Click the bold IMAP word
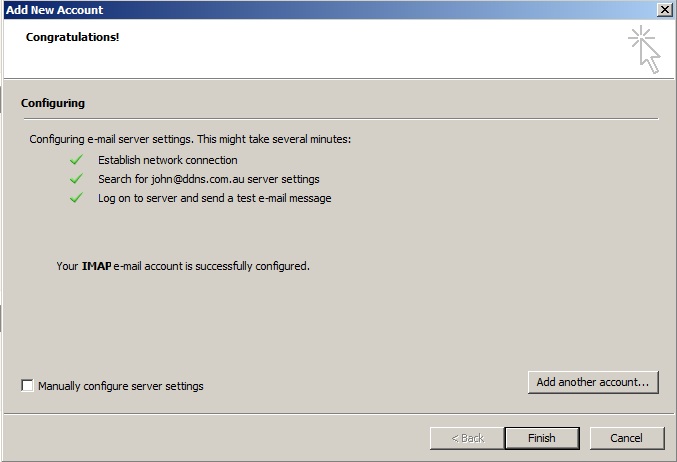Screen dimensions: 677x462 tap(97, 266)
